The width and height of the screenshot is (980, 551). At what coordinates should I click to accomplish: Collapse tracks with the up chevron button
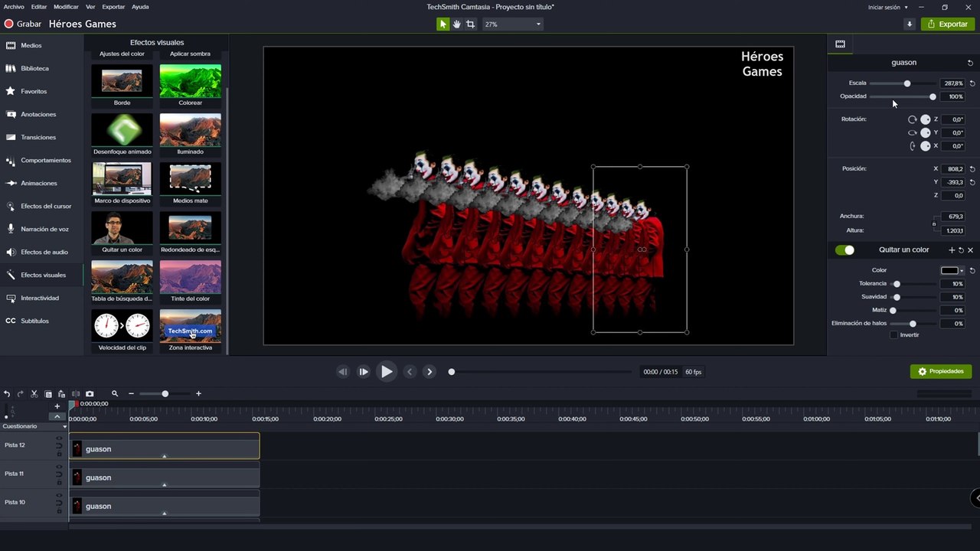coord(57,416)
